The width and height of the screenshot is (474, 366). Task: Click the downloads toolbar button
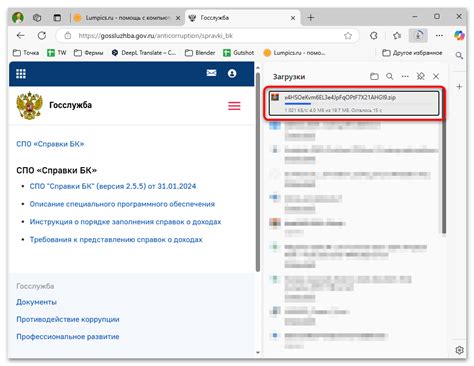(x=418, y=35)
